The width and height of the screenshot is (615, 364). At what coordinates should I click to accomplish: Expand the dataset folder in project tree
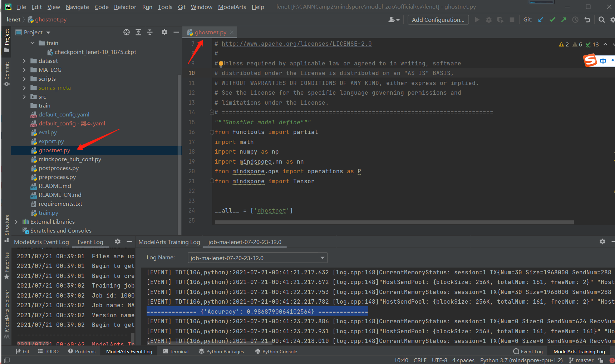click(24, 61)
